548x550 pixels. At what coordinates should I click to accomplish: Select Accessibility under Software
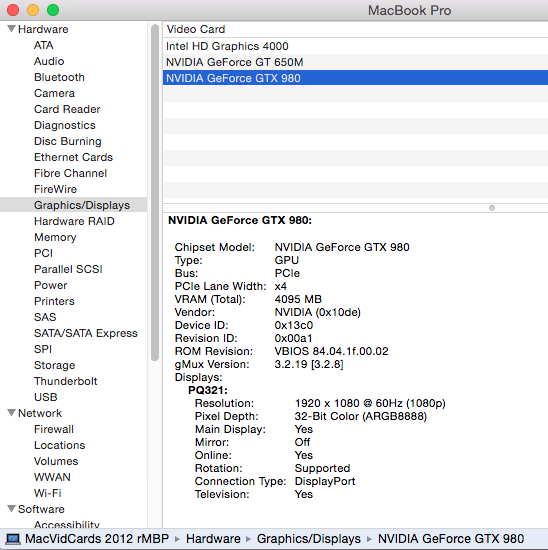[x=67, y=524]
